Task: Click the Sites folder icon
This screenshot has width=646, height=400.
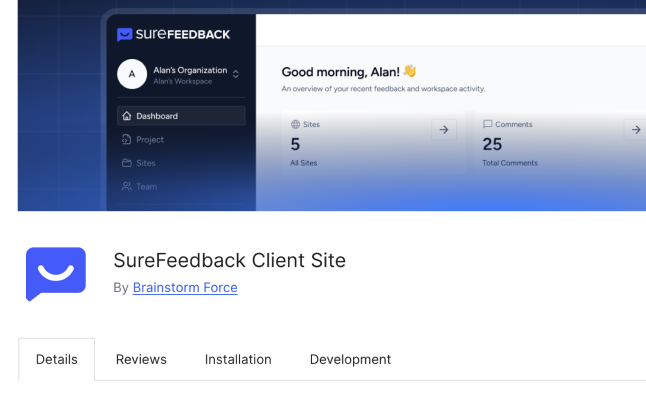Action: click(x=126, y=163)
